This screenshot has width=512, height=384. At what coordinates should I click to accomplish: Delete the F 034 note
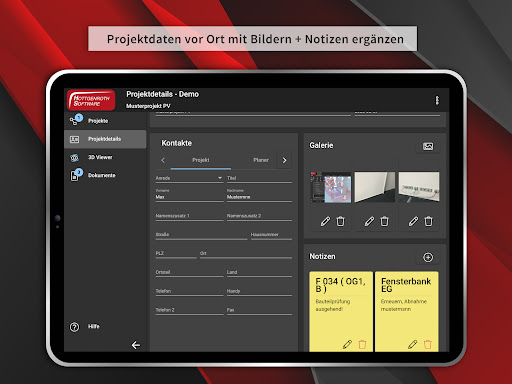tap(362, 344)
